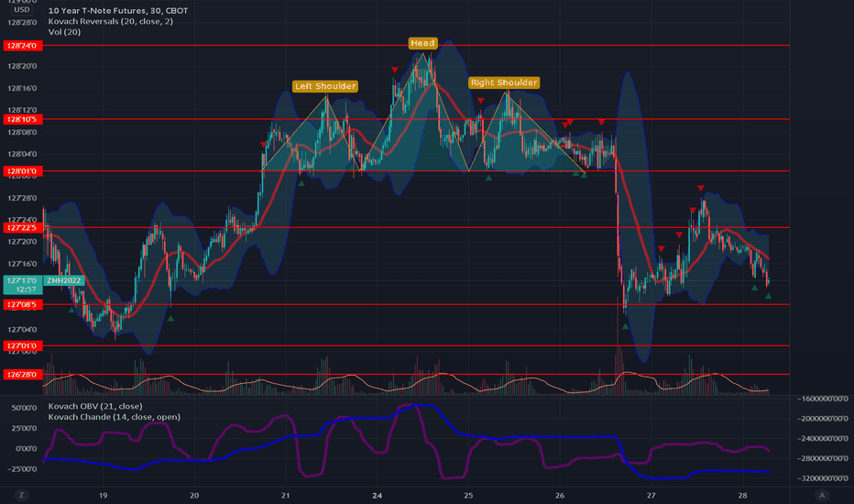The height and width of the screenshot is (504, 854).
Task: Click the 128'10'5 red price level label
Action: click(22, 119)
